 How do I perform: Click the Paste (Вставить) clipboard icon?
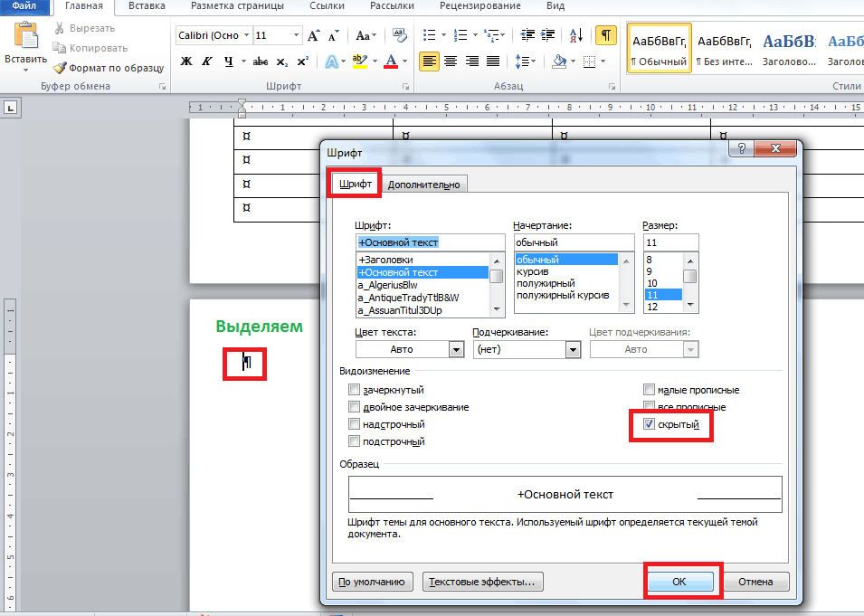coord(25,36)
